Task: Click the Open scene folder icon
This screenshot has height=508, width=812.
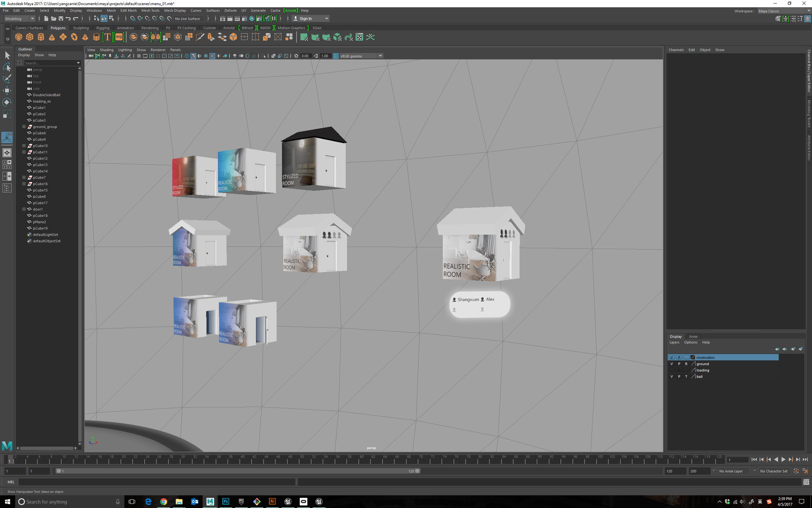Action: [x=53, y=19]
